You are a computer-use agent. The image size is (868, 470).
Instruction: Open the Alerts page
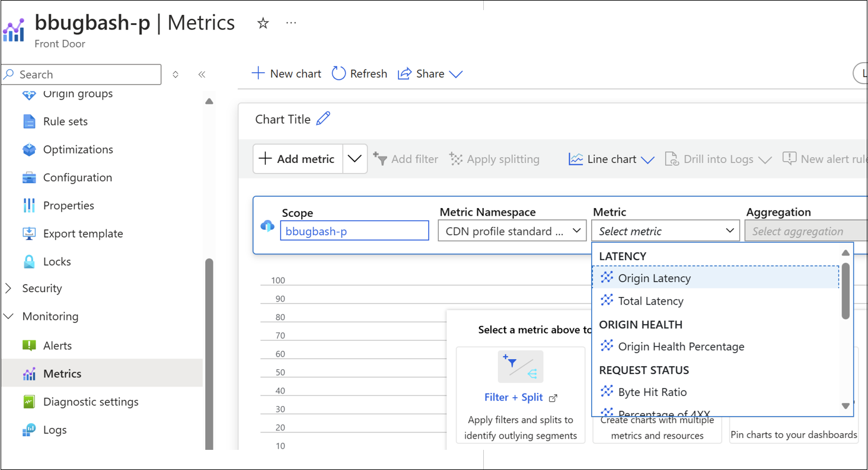[57, 346]
